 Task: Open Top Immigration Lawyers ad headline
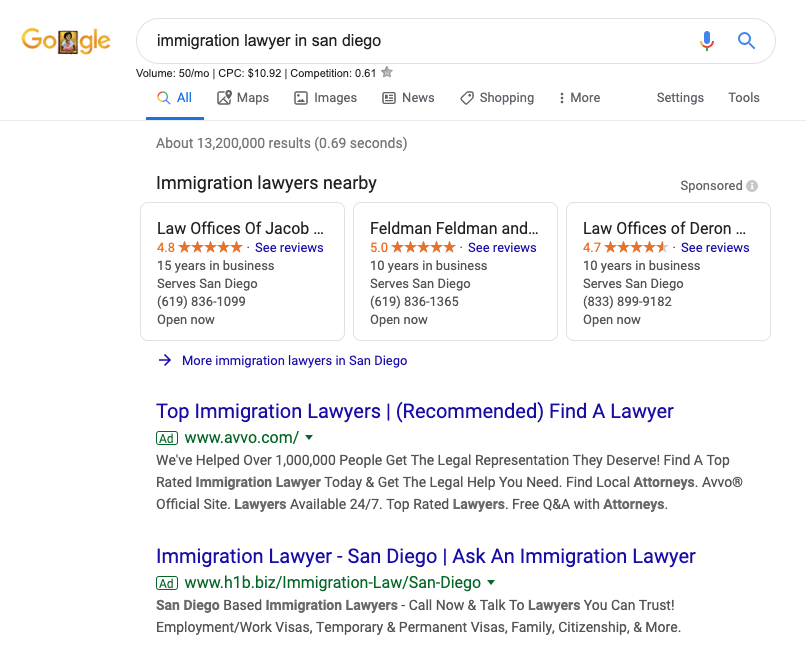tap(415, 411)
